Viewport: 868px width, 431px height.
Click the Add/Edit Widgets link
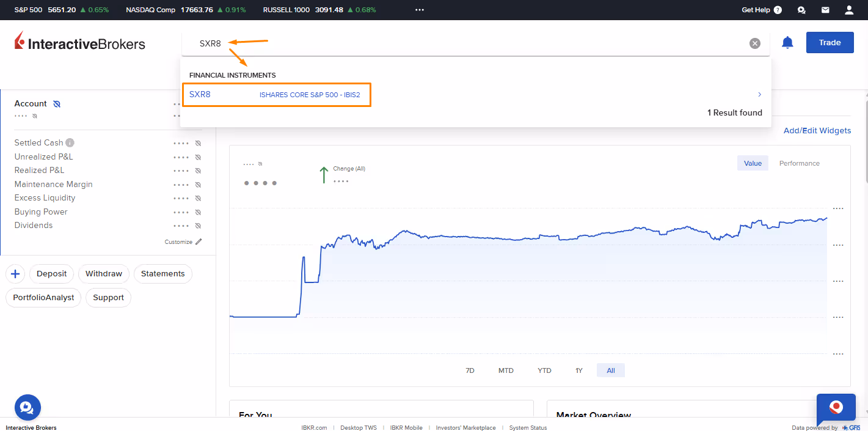coord(817,130)
